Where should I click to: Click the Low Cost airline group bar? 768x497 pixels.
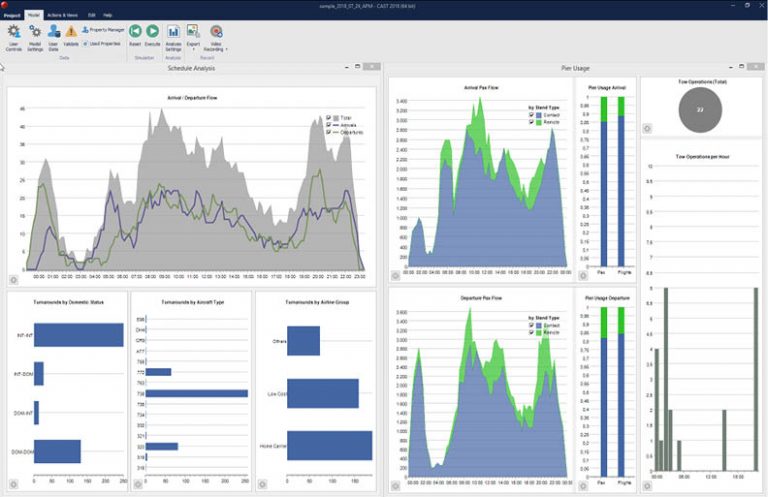click(322, 393)
